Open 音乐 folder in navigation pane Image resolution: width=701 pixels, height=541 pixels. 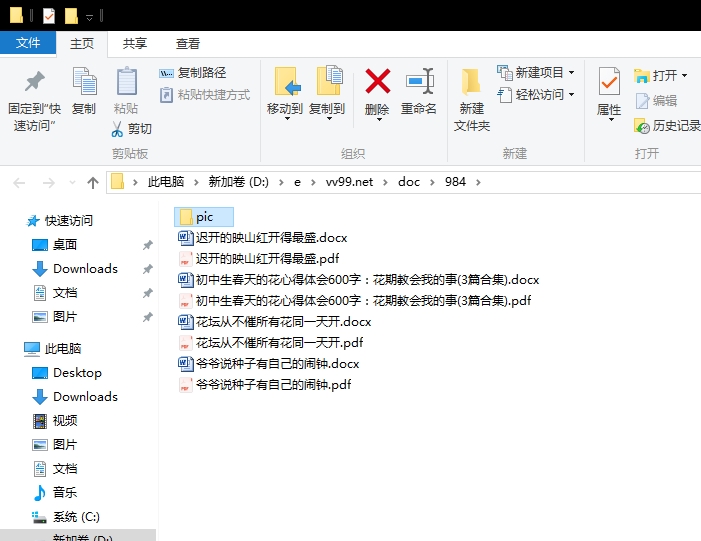[x=55, y=493]
